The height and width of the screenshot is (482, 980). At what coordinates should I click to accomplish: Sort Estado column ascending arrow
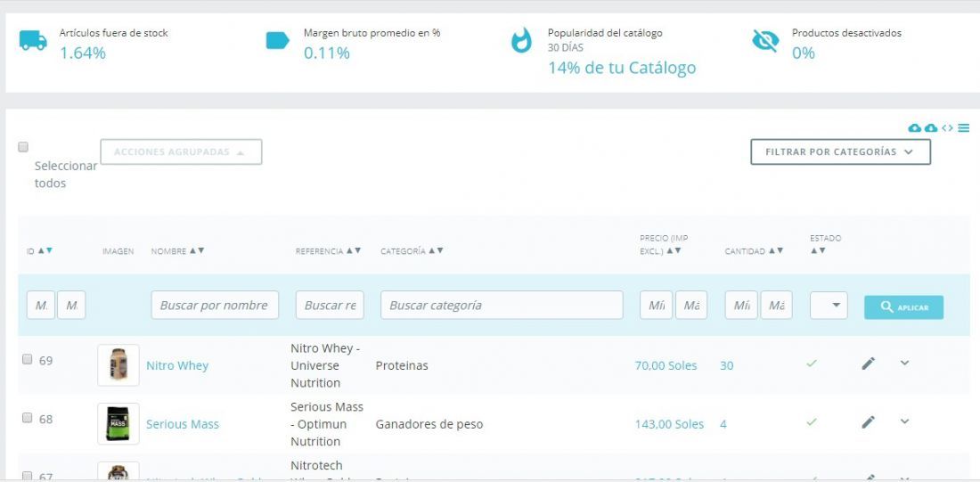[813, 250]
